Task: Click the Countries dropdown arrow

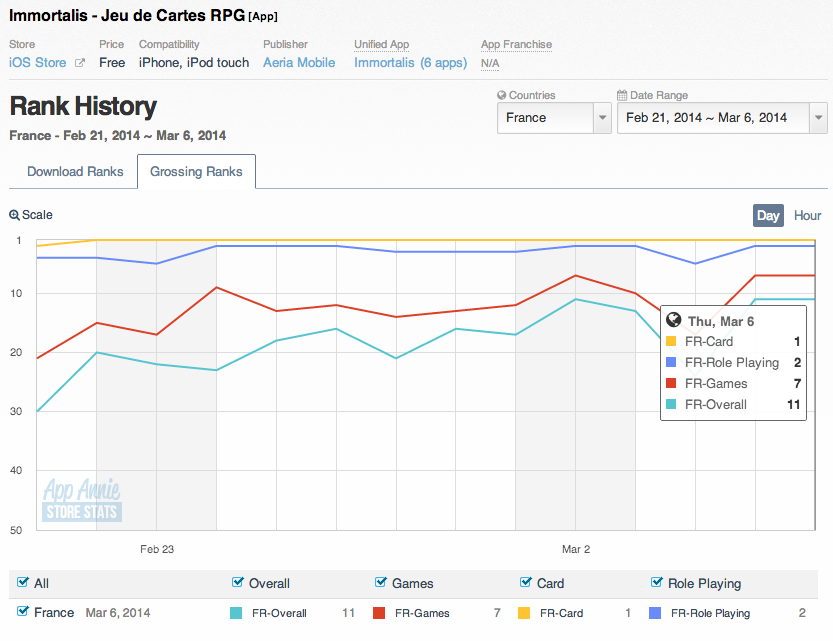Action: (602, 118)
